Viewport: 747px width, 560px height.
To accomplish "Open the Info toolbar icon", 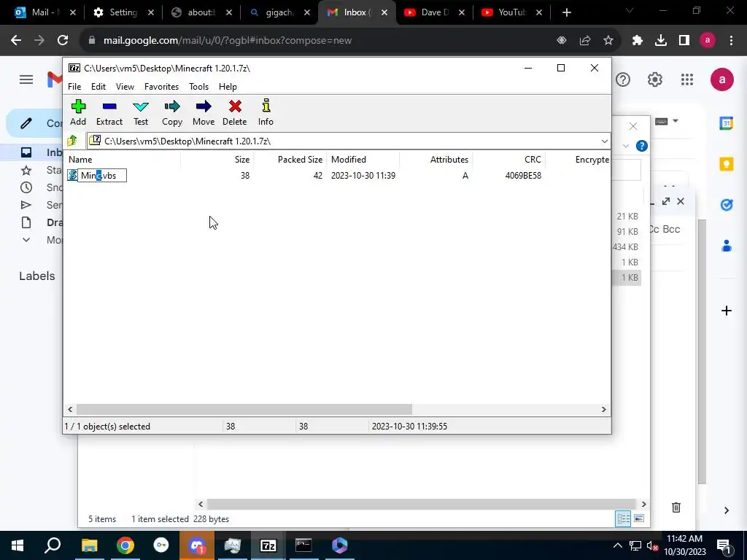I will point(266,112).
